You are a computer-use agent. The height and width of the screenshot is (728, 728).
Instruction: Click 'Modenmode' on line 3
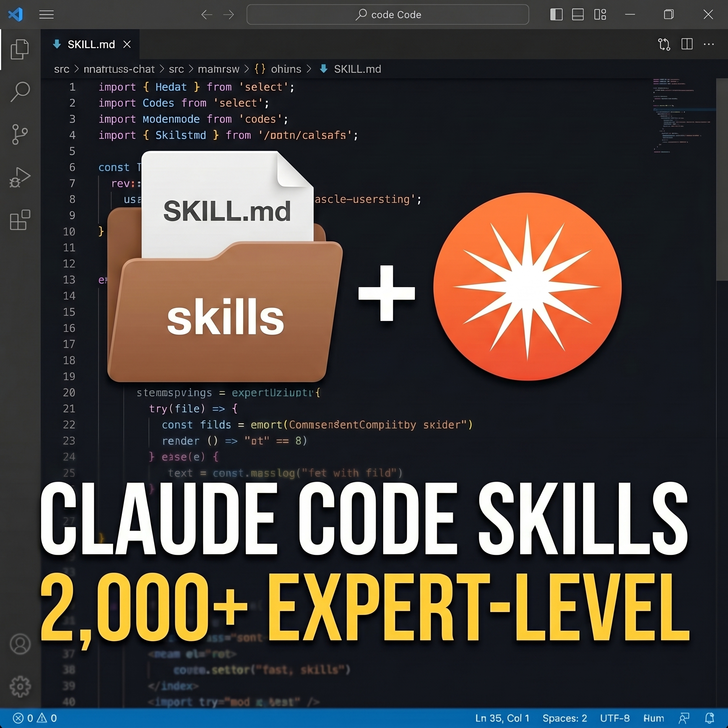(x=171, y=119)
